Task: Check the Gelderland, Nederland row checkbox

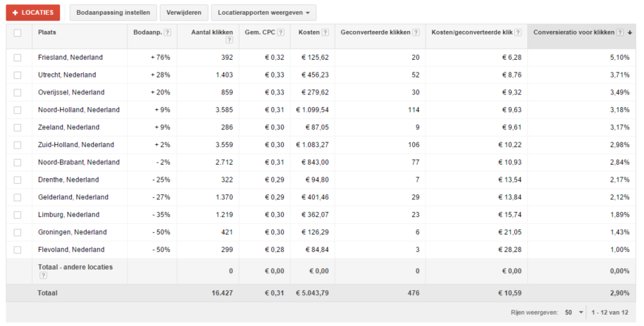Action: tap(17, 197)
